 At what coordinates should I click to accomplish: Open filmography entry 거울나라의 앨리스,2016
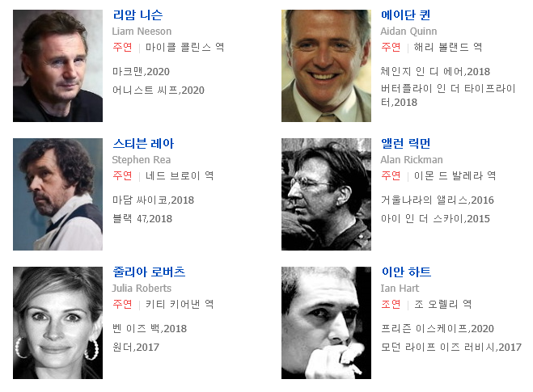(437, 200)
